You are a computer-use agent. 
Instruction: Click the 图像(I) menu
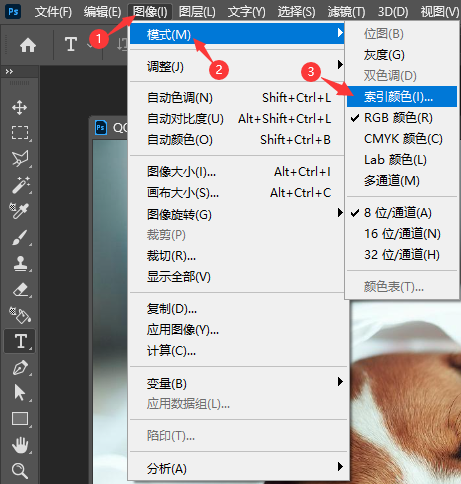point(150,12)
